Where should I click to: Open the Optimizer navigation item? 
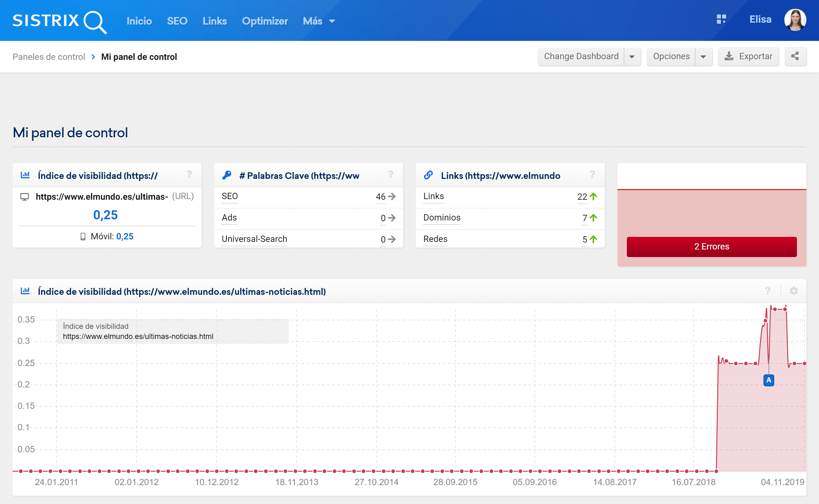click(x=265, y=21)
